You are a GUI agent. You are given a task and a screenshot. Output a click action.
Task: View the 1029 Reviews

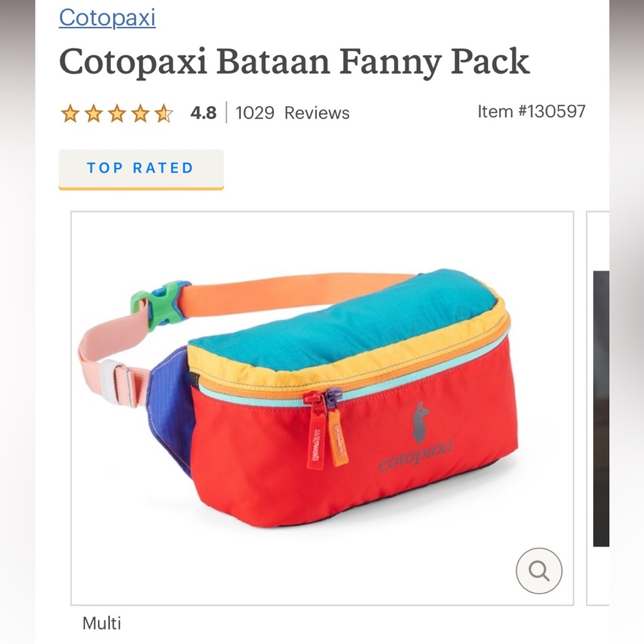(x=292, y=113)
